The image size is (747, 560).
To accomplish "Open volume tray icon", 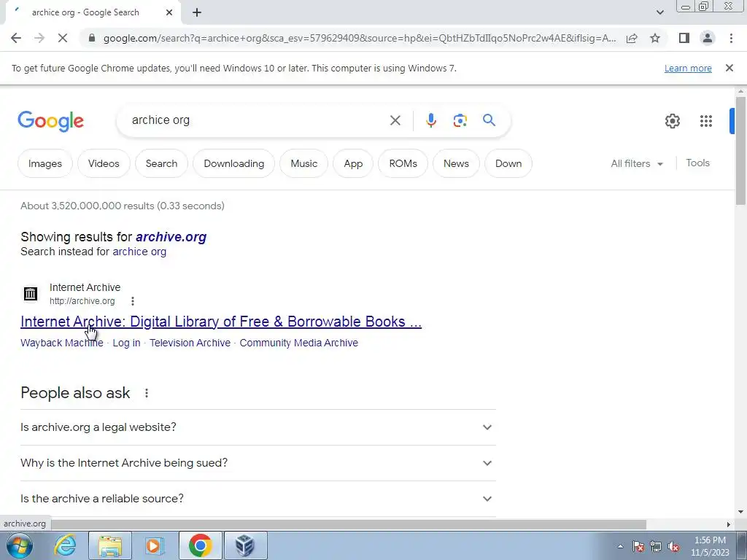I will (x=673, y=546).
